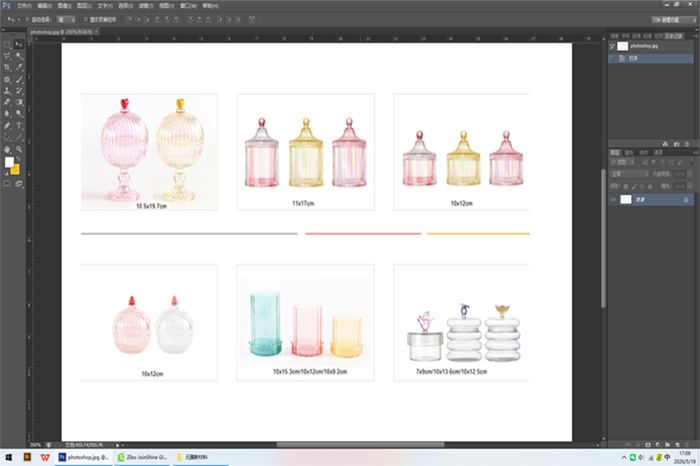Select the Zoom tool
The height and width of the screenshot is (466, 700).
coord(19,150)
